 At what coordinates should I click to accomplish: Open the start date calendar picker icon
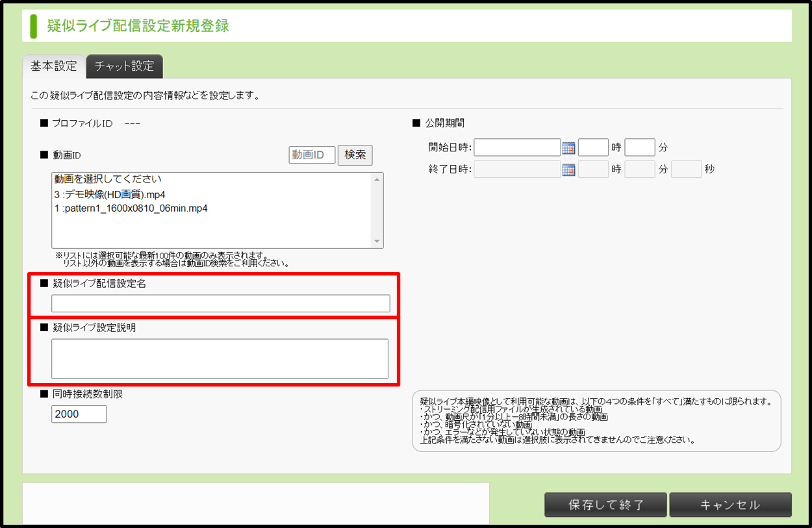(568, 148)
